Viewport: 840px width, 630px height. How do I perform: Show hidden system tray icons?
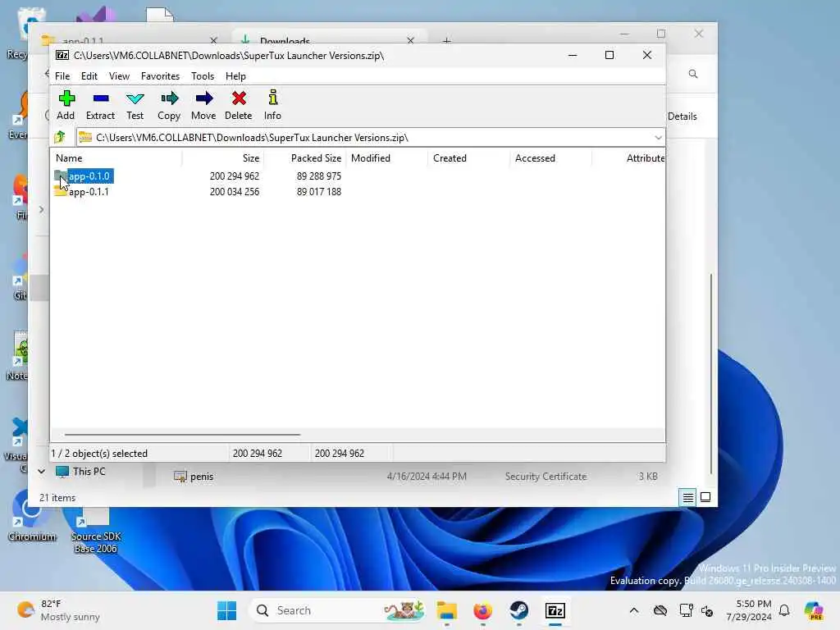[x=634, y=610]
